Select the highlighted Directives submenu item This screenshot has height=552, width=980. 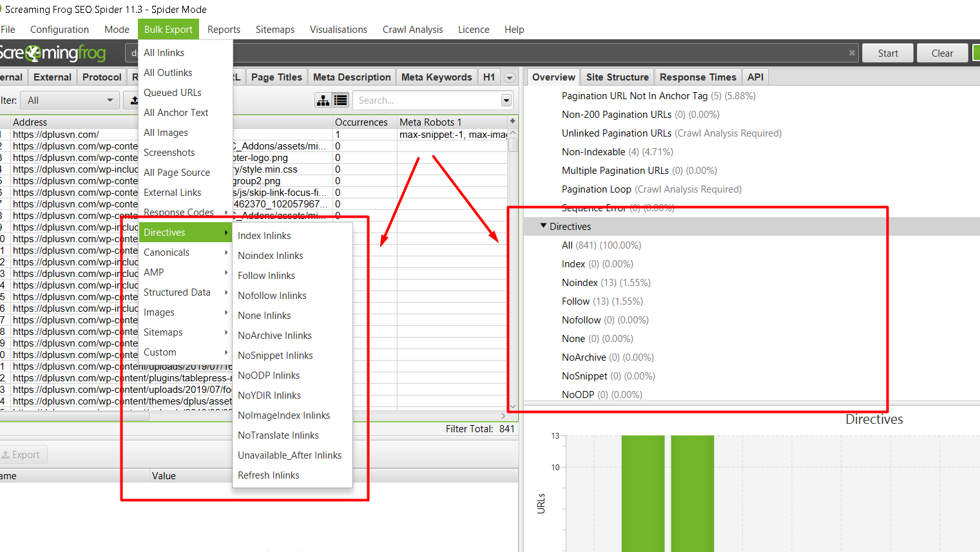[186, 233]
